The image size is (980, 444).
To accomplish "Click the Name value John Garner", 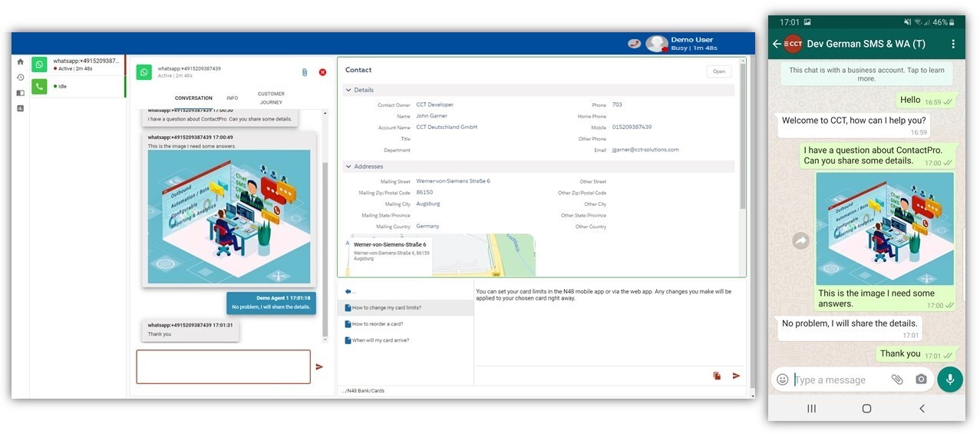I will coord(431,116).
